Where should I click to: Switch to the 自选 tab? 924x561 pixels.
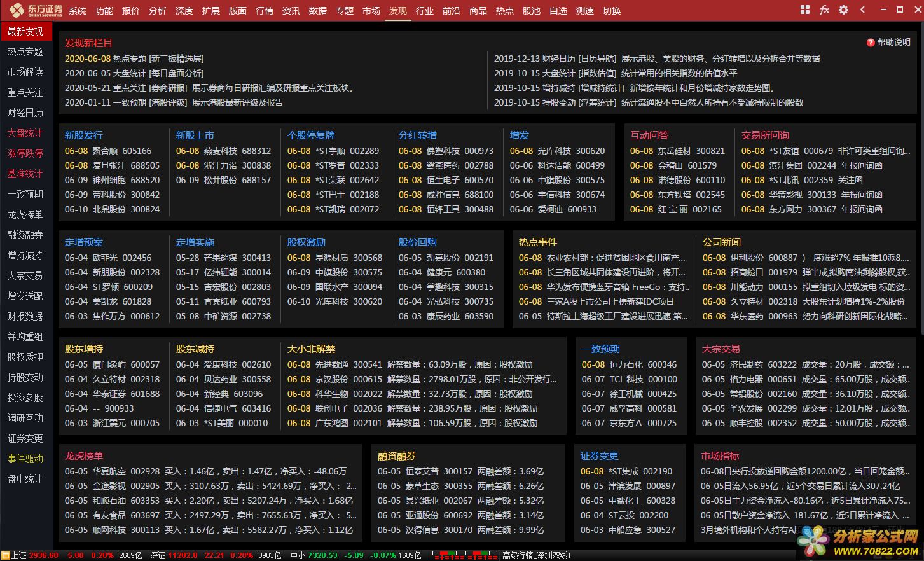[558, 11]
